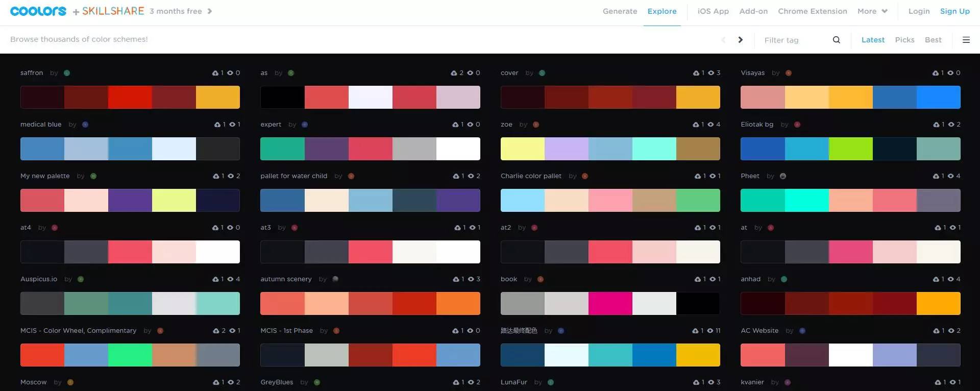Click author avatar beside Visayas

click(789, 73)
